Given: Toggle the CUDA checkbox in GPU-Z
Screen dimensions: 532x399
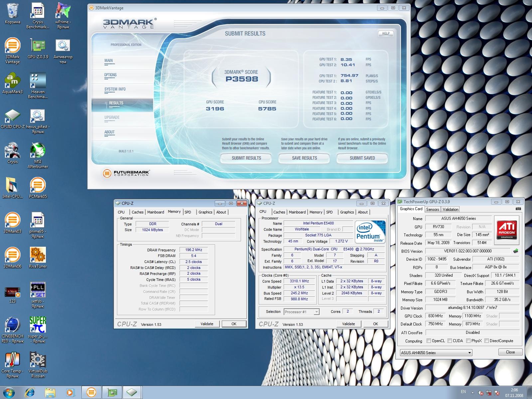Looking at the screenshot, I should 450,341.
